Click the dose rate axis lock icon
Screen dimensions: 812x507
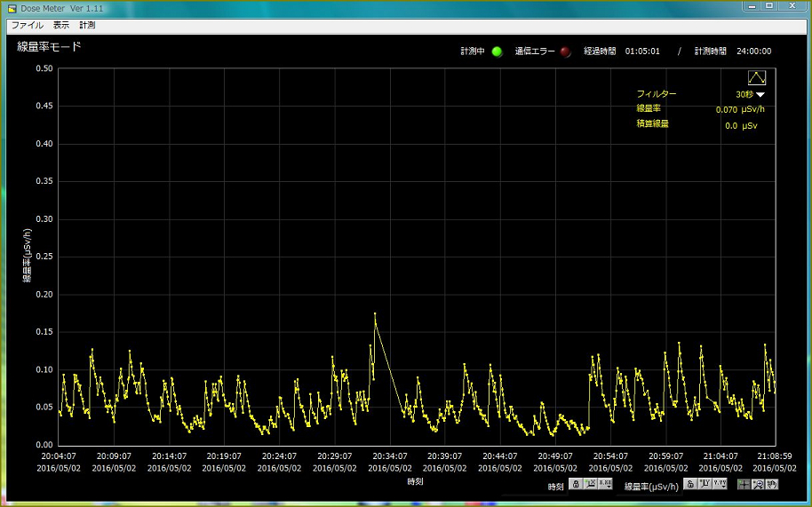coord(689,485)
